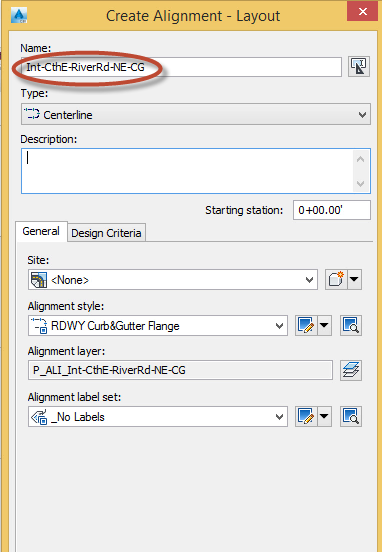The image size is (382, 552).
Task: Expand the arrow beside label set edit button
Action: click(x=324, y=416)
